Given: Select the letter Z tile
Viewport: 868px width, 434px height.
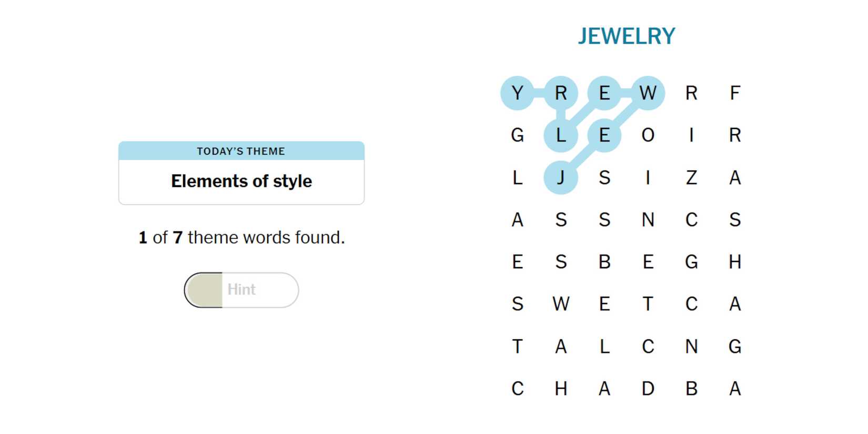Looking at the screenshot, I should pyautogui.click(x=691, y=177).
